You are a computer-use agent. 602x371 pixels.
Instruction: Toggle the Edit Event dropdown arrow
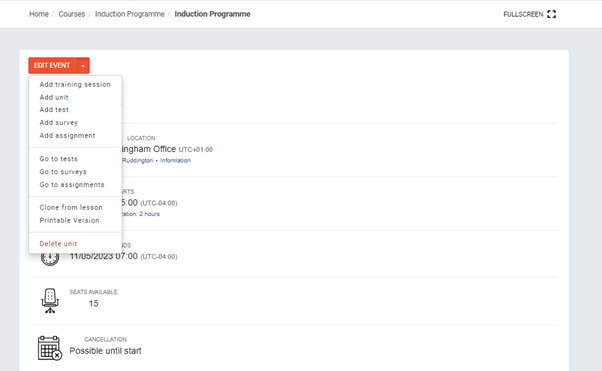pyautogui.click(x=83, y=66)
